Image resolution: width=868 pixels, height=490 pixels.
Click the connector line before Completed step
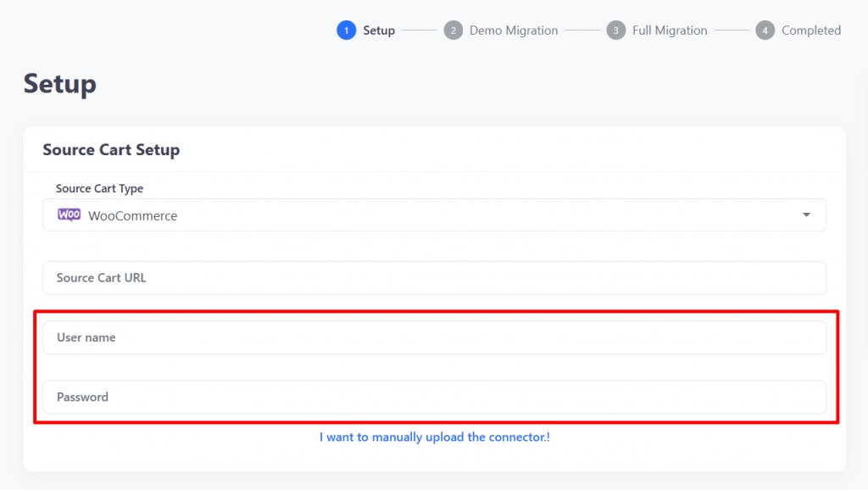732,31
